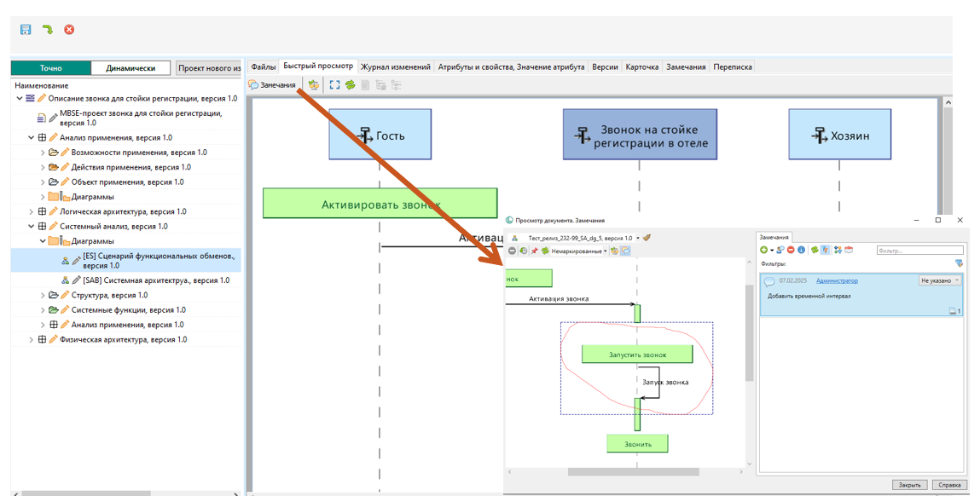
Task: Toggle remarks display icon in viewer toolbar
Action: 625,251
